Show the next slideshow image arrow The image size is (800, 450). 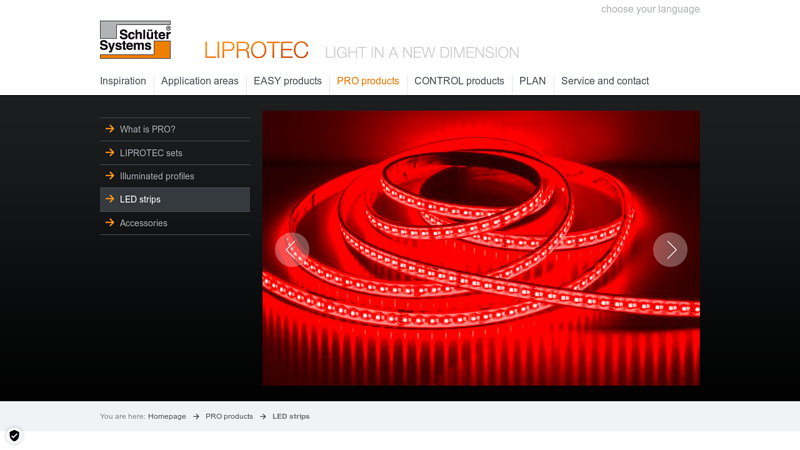(670, 249)
